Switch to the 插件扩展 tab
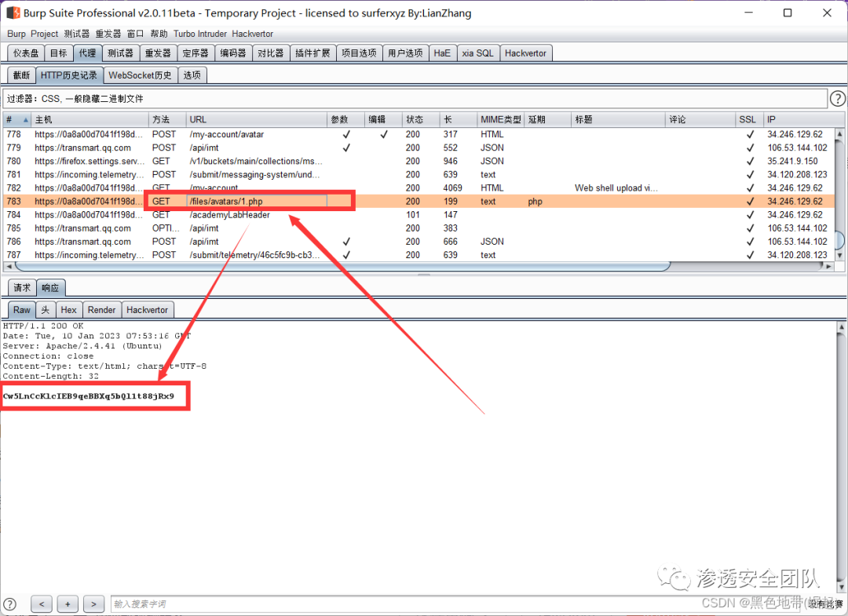This screenshot has width=848, height=616. coord(313,53)
